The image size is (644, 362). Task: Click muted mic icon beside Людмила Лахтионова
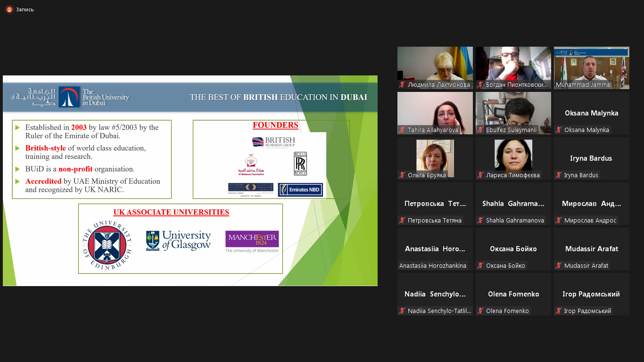[x=402, y=85]
